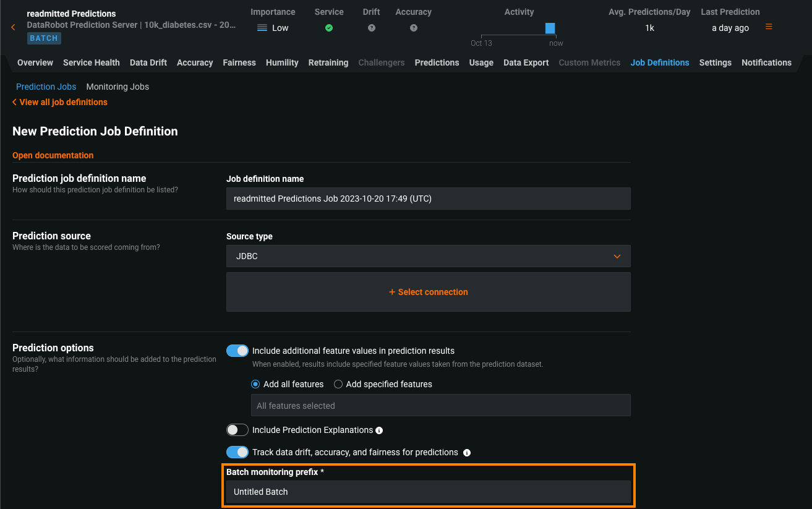This screenshot has height=509, width=812.
Task: Click Select connection button
Action: tap(428, 292)
